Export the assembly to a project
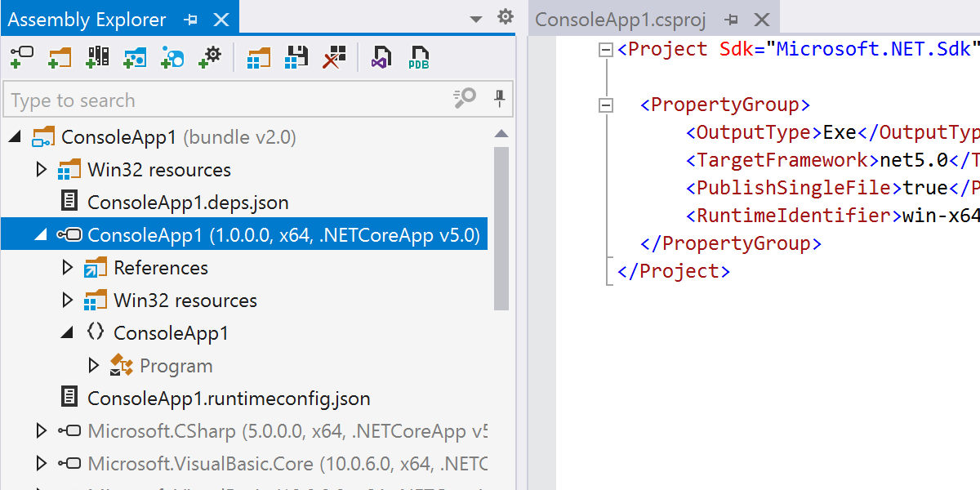980x490 pixels. tap(258, 57)
